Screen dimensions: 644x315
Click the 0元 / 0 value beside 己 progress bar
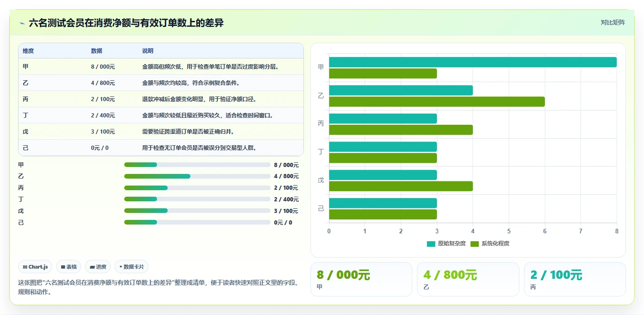283,223
